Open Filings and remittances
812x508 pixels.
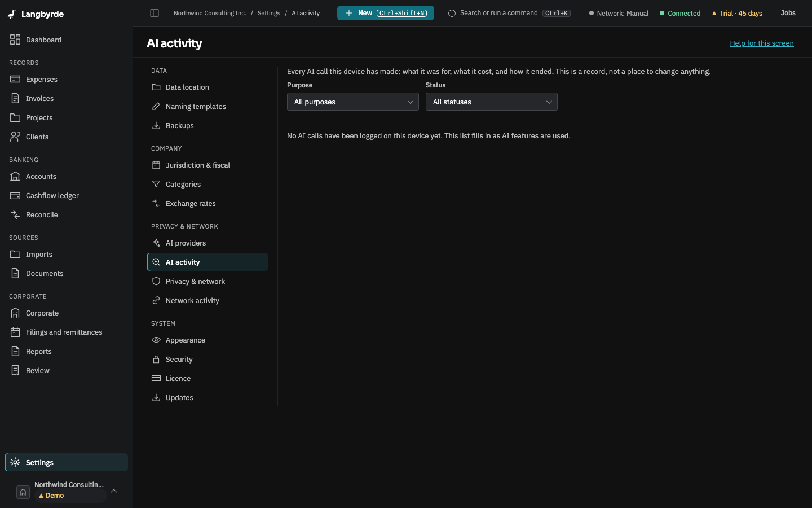[x=67, y=332]
